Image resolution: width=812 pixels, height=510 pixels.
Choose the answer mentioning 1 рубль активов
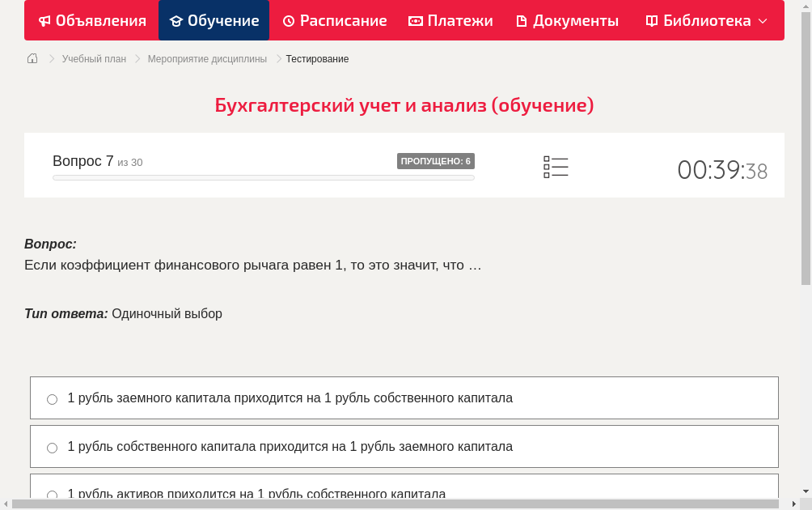[52, 495]
